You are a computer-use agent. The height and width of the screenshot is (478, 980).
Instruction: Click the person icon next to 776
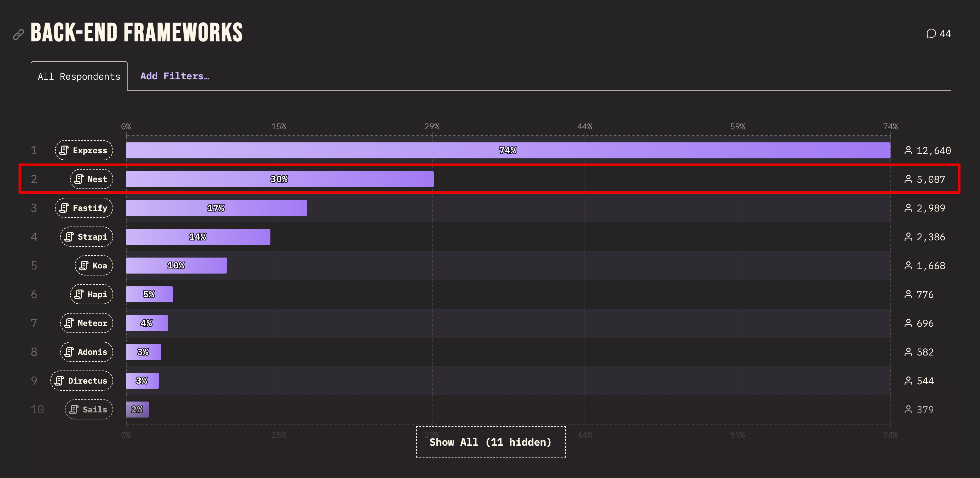point(908,294)
